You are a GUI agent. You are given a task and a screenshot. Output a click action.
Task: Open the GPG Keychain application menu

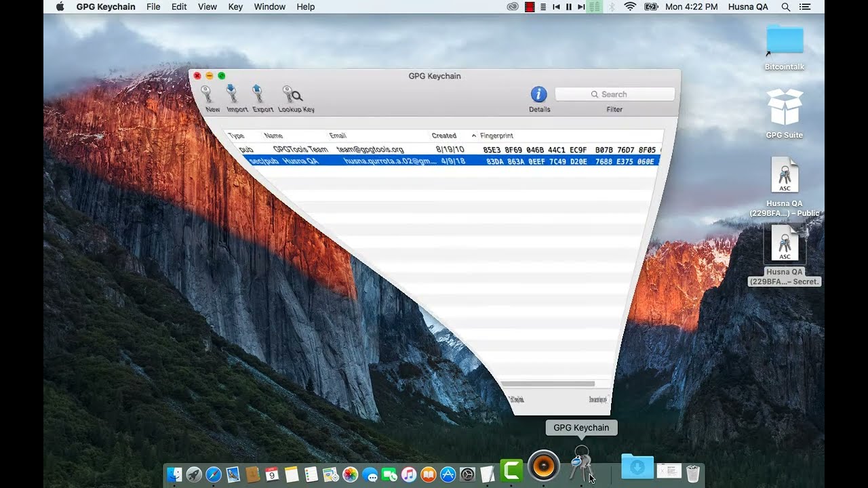tap(106, 7)
